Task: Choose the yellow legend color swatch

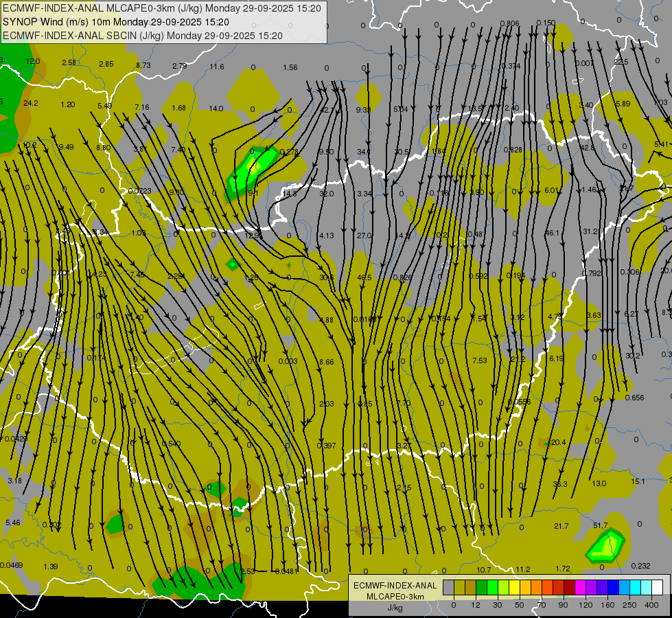Action: tap(514, 587)
